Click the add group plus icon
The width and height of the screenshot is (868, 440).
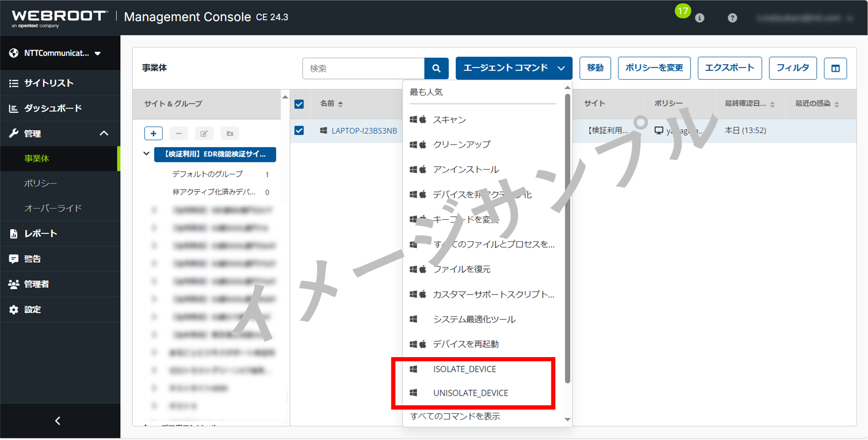[x=153, y=133]
